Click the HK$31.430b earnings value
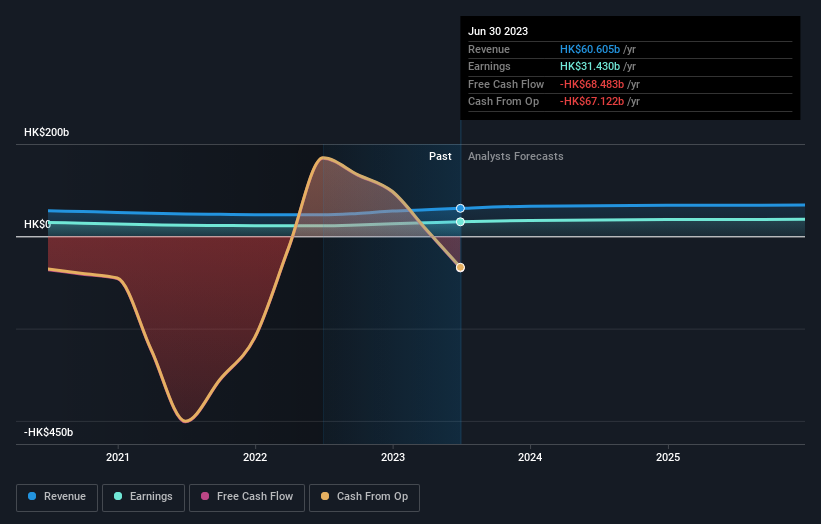Image resolution: width=821 pixels, height=524 pixels. 590,66
